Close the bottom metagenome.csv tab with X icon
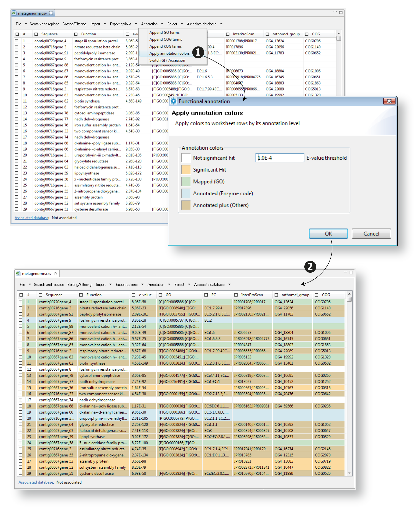Image resolution: width=420 pixels, height=512 pixels. pyautogui.click(x=56, y=273)
